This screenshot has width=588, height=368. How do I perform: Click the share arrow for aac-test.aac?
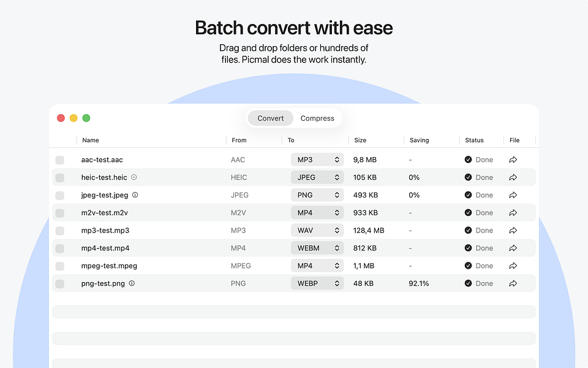(x=513, y=159)
